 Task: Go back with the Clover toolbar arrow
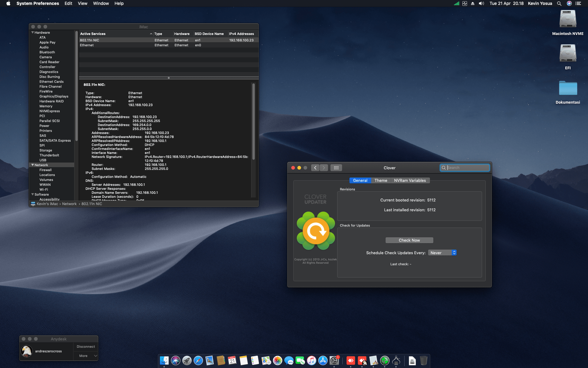315,168
